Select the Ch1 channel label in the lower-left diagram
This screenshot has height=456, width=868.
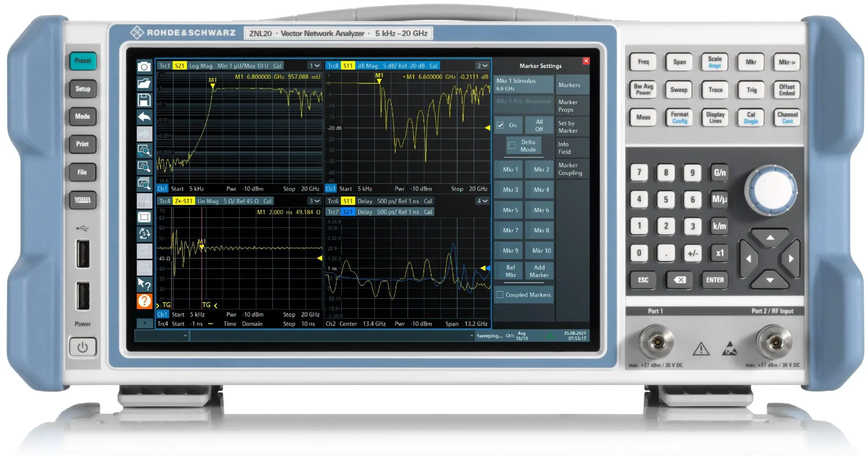pos(162,314)
